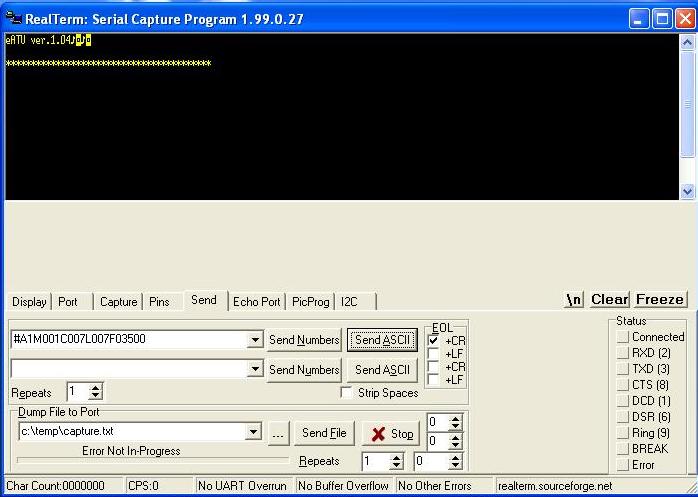Increase the Repeats value with up arrow
Screen dimensions: 698x497
click(96, 387)
